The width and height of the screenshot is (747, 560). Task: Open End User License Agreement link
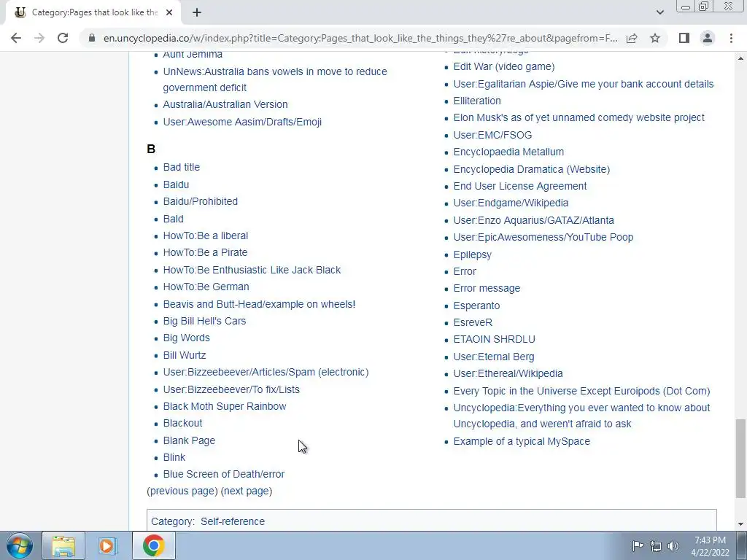pos(519,186)
